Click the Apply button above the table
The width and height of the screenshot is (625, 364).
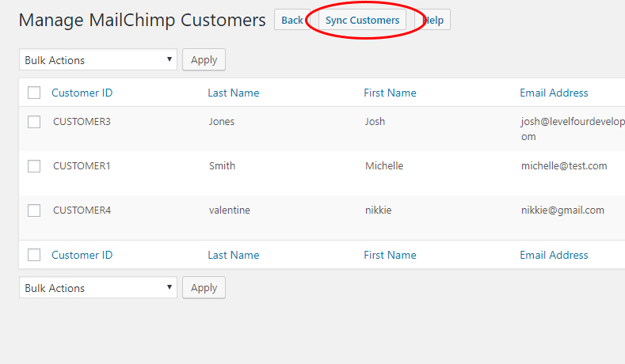tap(204, 60)
